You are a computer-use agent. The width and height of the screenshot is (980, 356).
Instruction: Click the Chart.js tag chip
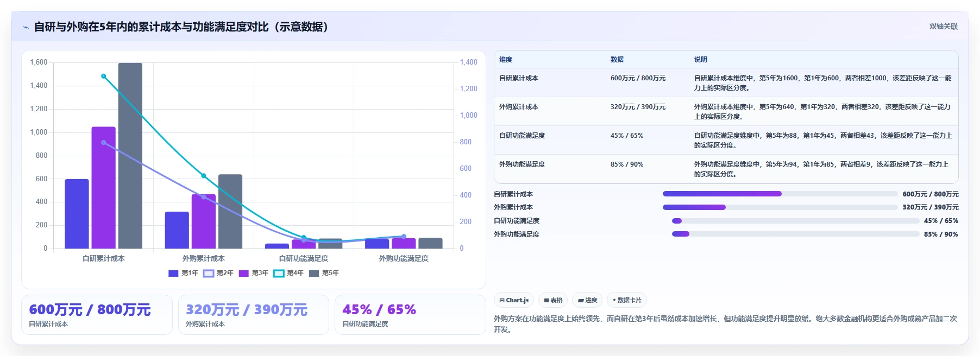point(514,300)
